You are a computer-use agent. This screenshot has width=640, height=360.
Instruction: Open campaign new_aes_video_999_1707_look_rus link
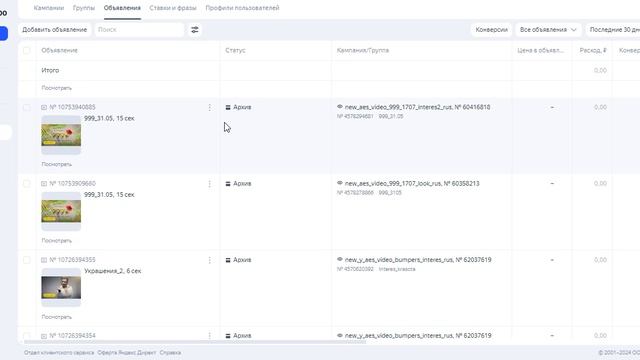coord(412,184)
